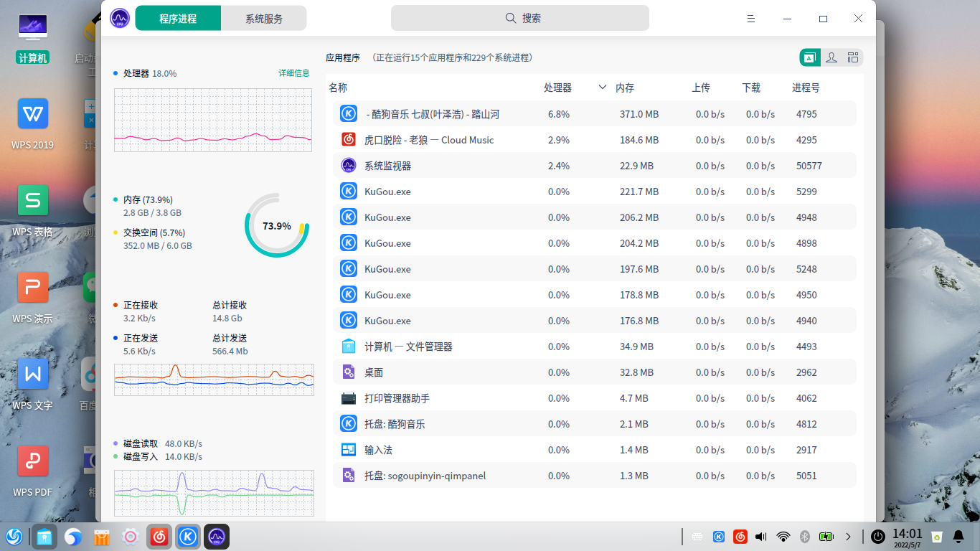Click the battery icon in system tray

pyautogui.click(x=826, y=537)
